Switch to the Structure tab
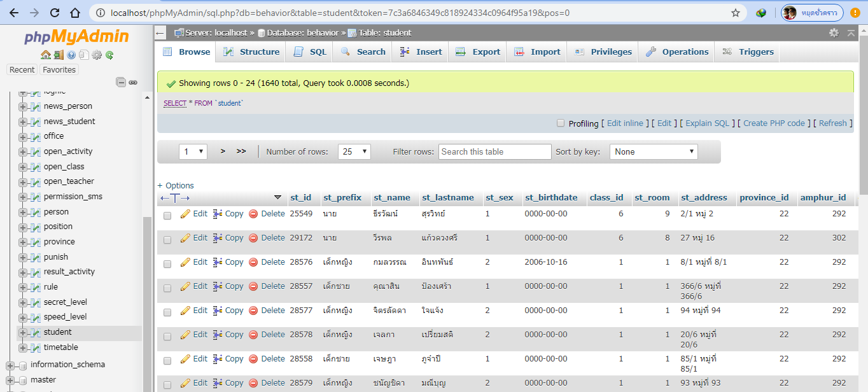The width and height of the screenshot is (868, 392). (251, 52)
